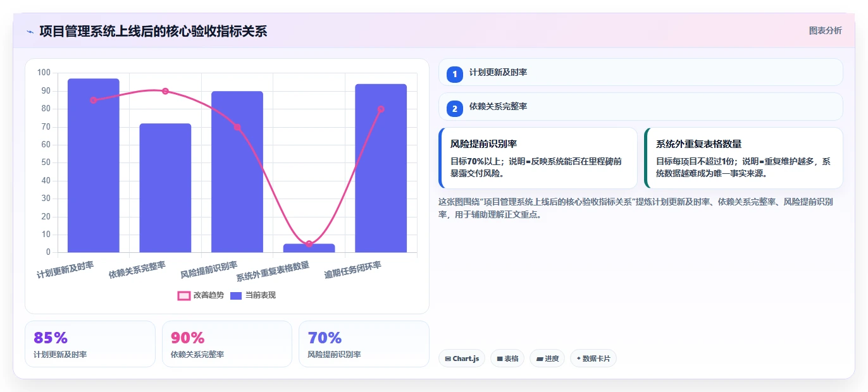This screenshot has height=392, width=868.
Task: Click trend line point above 依赖关系完整率
Action: pos(165,91)
